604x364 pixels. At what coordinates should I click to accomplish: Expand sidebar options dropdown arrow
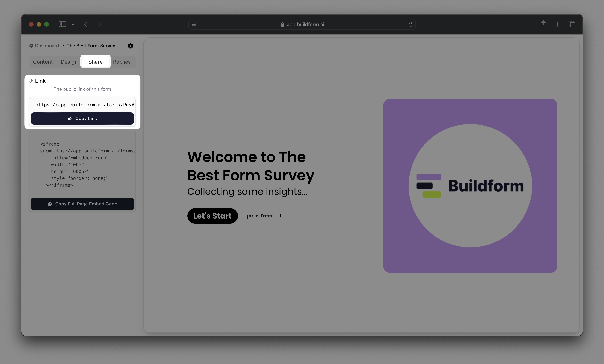pos(73,24)
